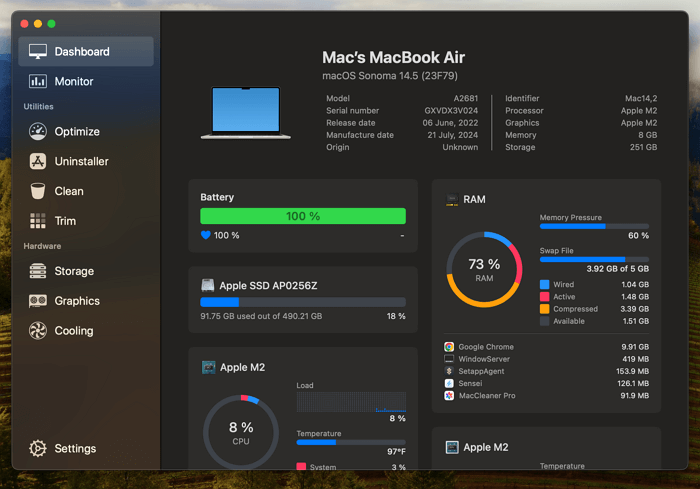Click the Graphics card icon

click(x=38, y=301)
